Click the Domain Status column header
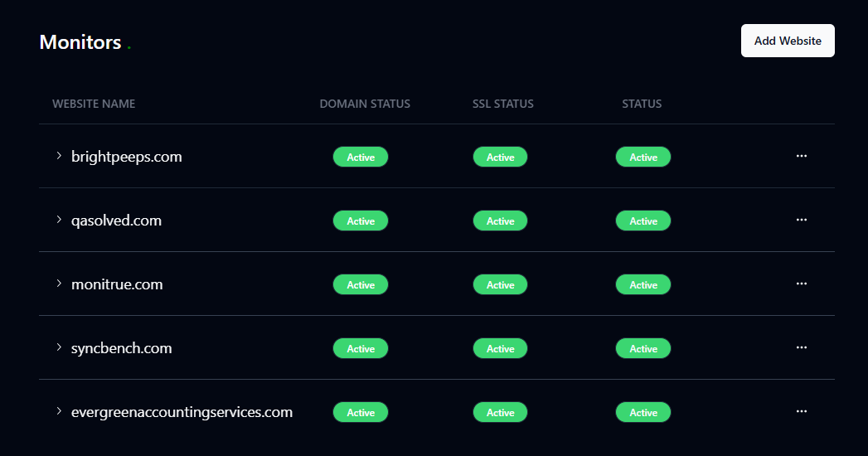 pos(365,104)
